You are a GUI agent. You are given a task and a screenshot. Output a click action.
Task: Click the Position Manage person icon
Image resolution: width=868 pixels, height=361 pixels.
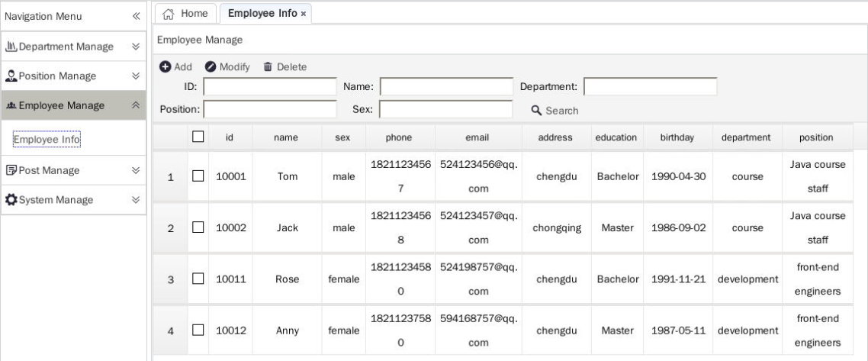[x=11, y=76]
